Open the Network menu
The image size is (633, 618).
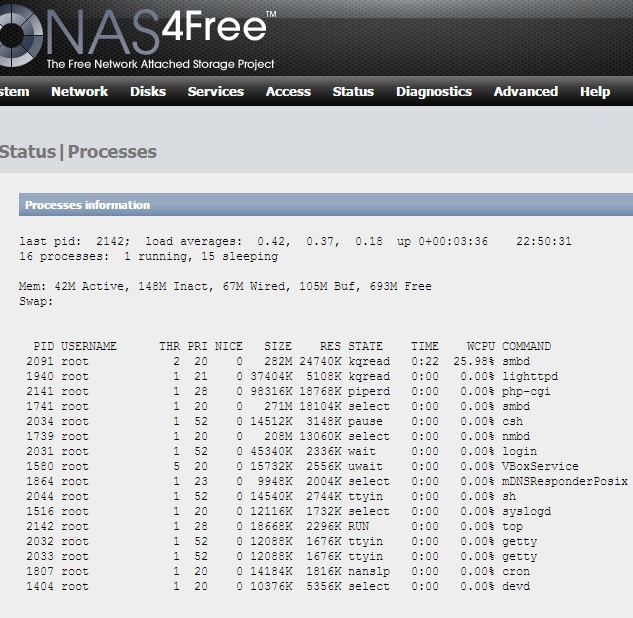tap(80, 92)
